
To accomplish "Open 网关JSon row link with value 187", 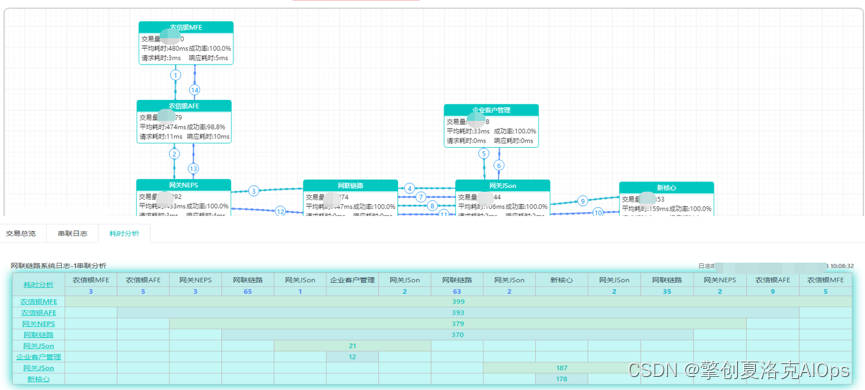I will (39, 368).
